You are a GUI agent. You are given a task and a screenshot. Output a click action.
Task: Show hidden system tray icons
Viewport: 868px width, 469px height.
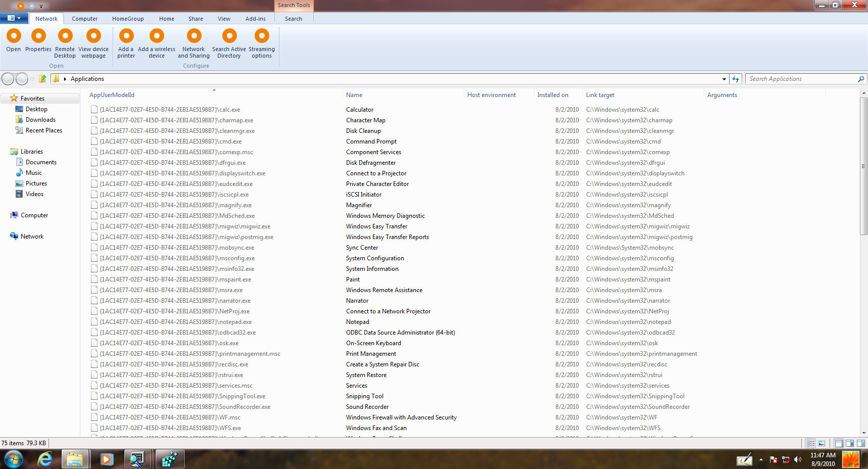pos(761,459)
